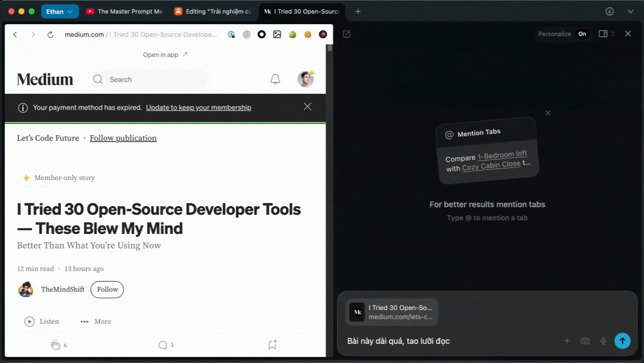Play the article with Listen
644x363 pixels.
coord(42,321)
